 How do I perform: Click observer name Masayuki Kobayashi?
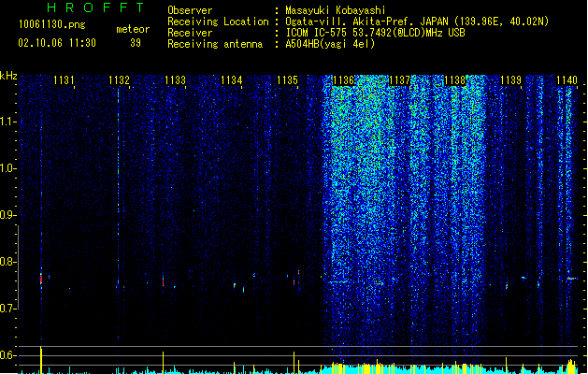336,10
